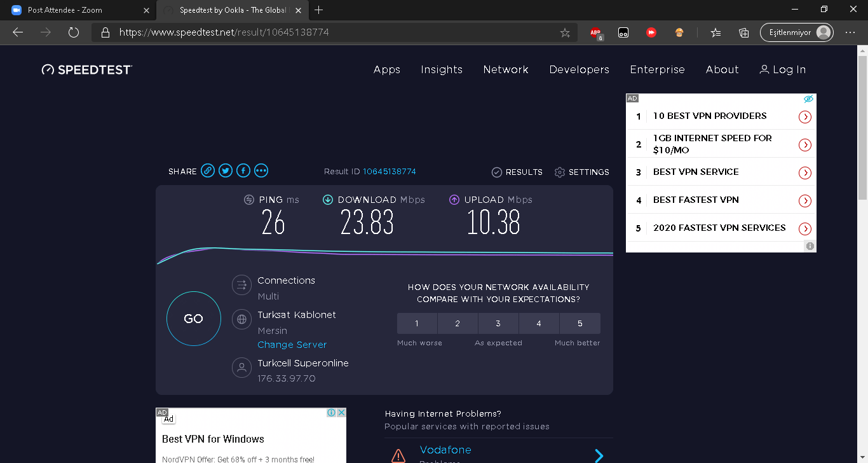Click the Log In link

coord(783,70)
